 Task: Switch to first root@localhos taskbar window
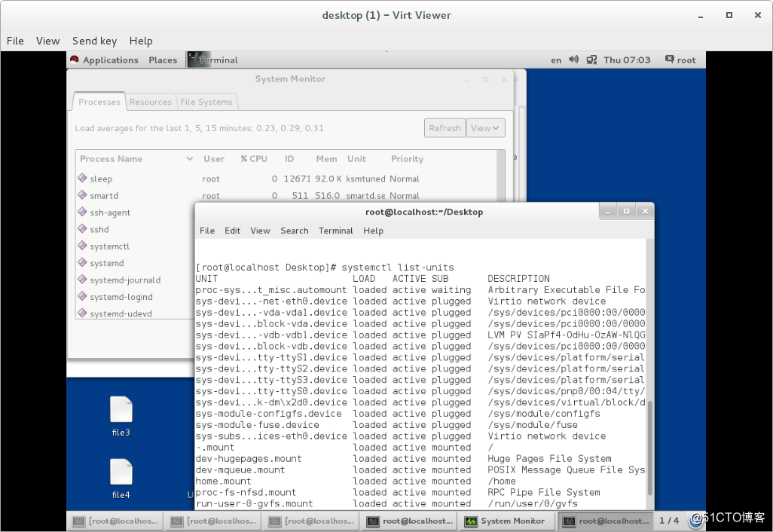pyautogui.click(x=116, y=521)
